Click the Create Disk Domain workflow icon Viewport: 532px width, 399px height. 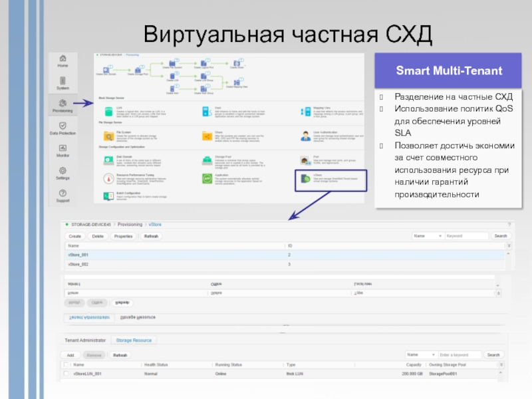point(106,70)
